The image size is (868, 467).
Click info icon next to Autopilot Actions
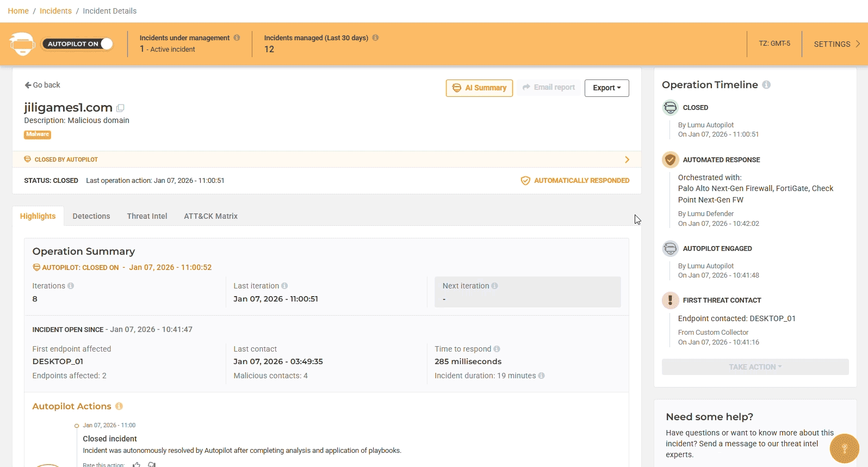click(119, 406)
